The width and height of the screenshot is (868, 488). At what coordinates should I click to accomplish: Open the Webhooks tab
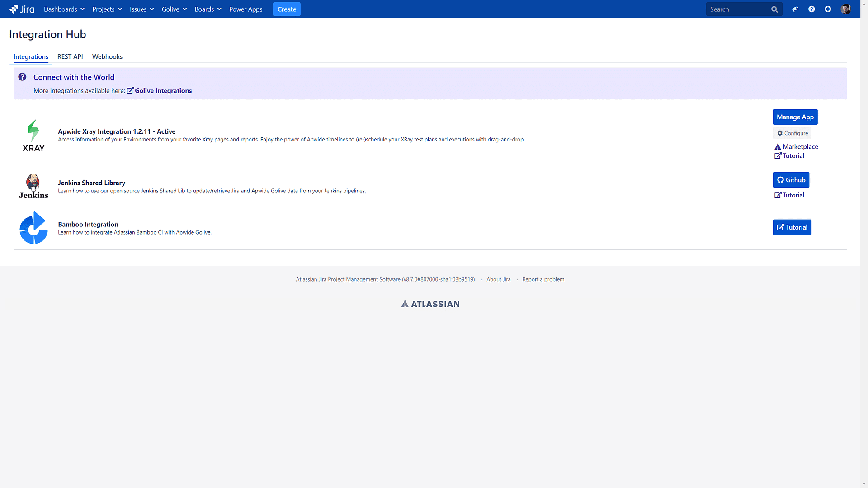(107, 56)
